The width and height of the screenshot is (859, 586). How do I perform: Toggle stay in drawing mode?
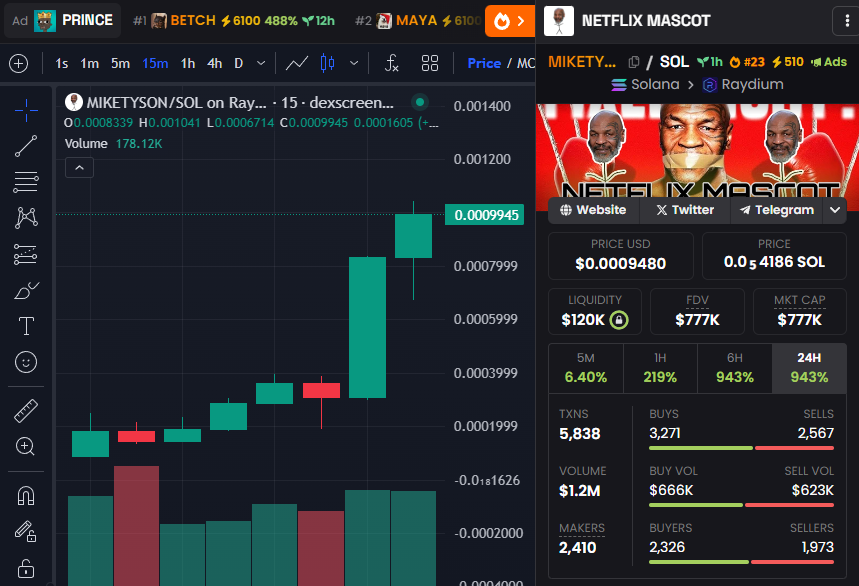[26, 531]
